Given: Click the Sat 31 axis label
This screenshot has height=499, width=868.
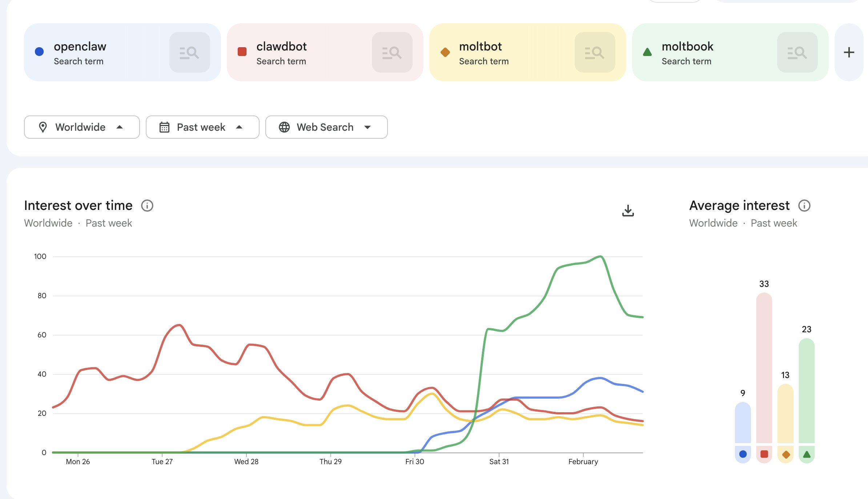Looking at the screenshot, I should point(499,462).
